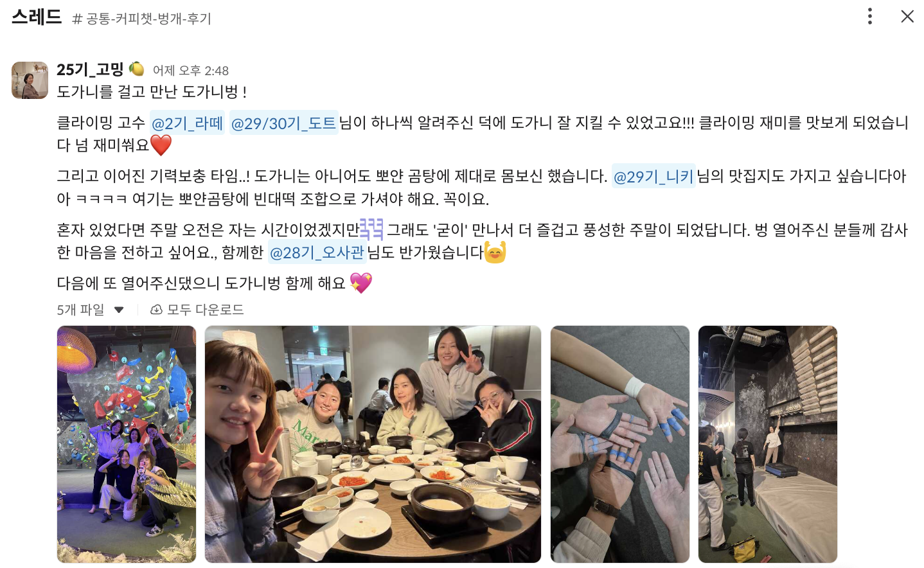924x568 pixels.
Task: Open the restaurant table selfie photo
Action: tap(373, 444)
